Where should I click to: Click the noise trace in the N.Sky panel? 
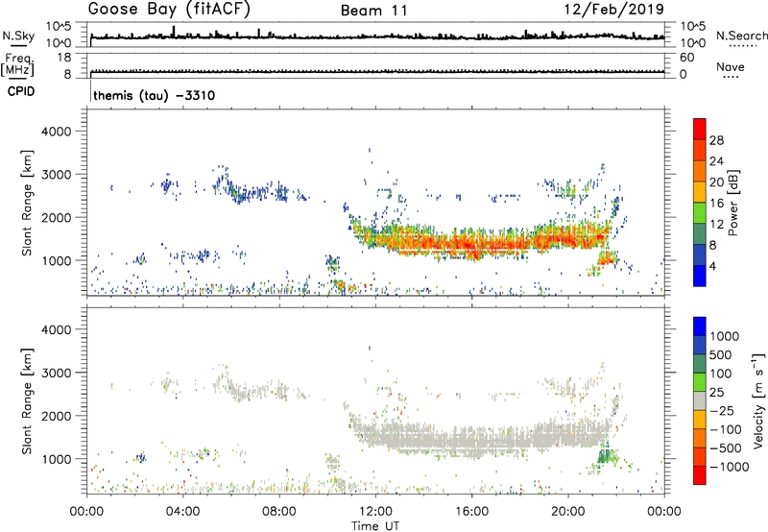click(377, 36)
